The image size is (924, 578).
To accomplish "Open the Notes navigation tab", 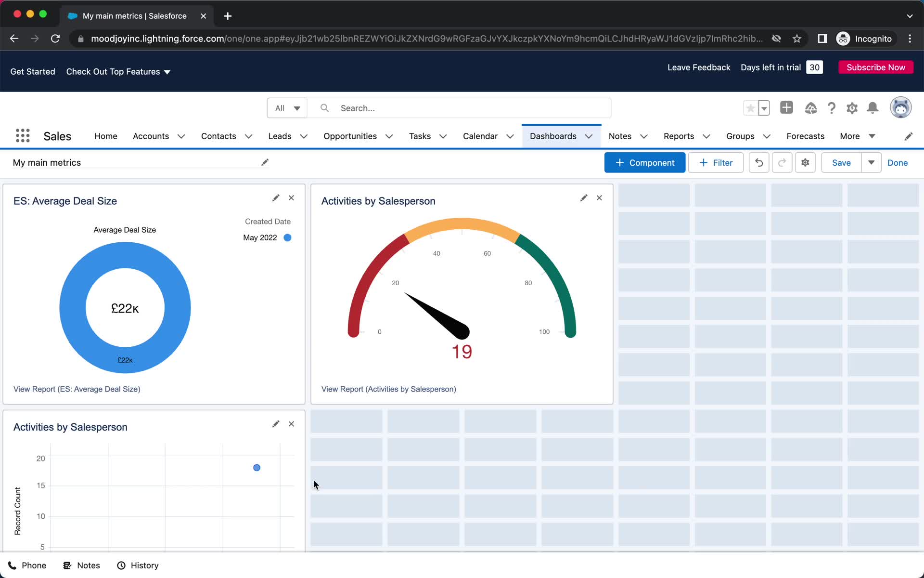I will [620, 136].
